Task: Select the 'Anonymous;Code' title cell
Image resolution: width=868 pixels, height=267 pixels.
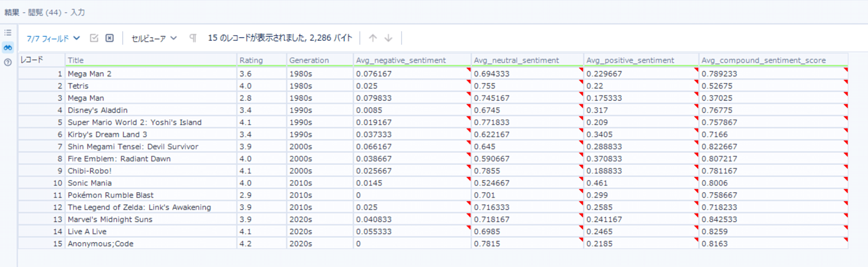Action: [151, 244]
